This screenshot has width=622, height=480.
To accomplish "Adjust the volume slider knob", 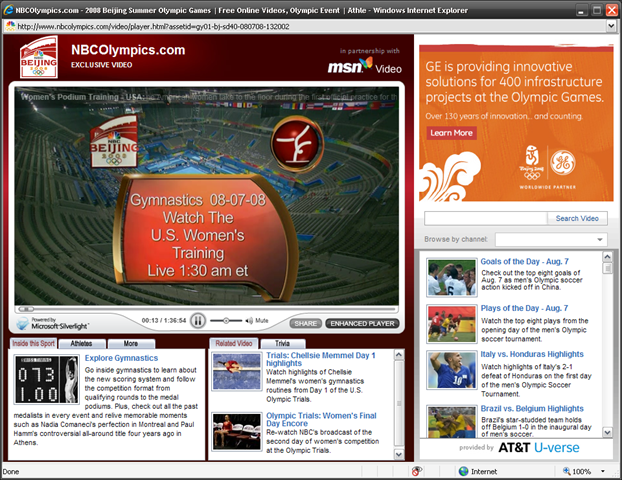I will pyautogui.click(x=226, y=321).
